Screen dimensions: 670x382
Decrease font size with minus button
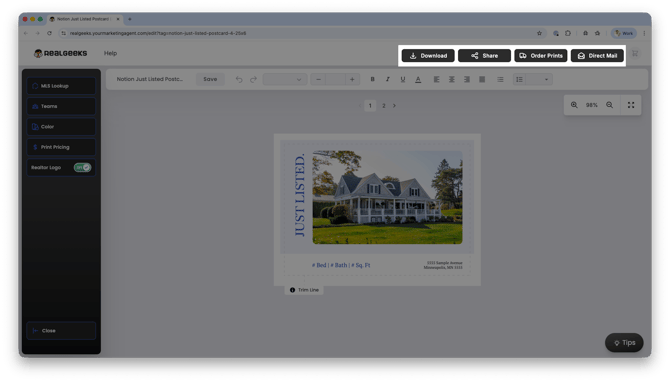point(318,79)
